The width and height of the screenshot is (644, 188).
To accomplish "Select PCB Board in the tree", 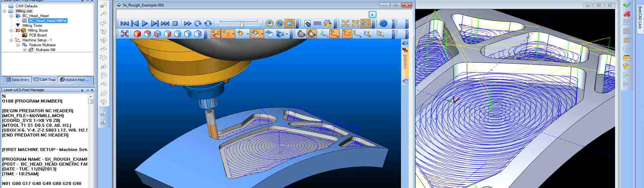I will 38,35.
